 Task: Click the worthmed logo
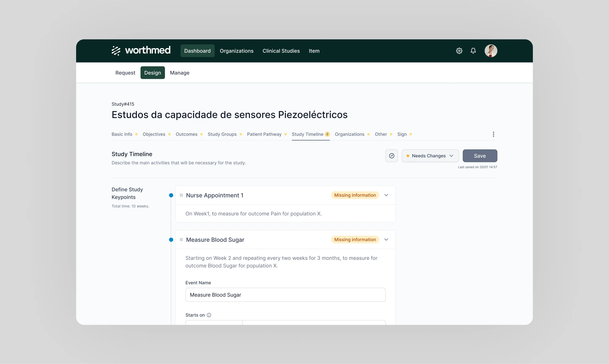coord(141,51)
